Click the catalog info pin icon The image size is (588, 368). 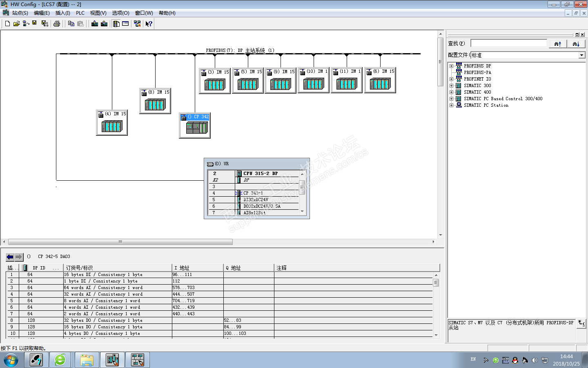[581, 323]
